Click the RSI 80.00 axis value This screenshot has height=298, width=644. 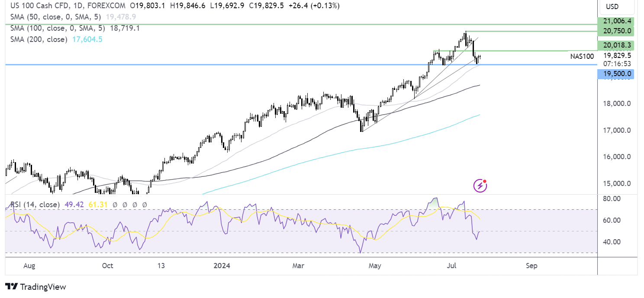(612, 199)
